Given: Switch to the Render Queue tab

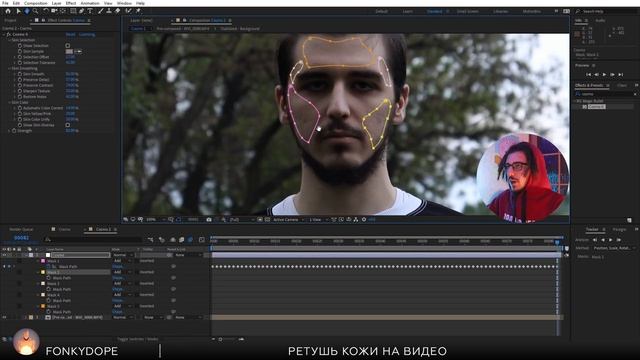Looking at the screenshot, I should (x=21, y=229).
